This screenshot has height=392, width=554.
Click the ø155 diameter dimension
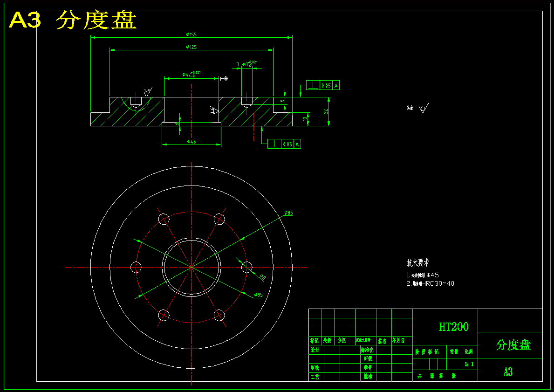pos(191,34)
